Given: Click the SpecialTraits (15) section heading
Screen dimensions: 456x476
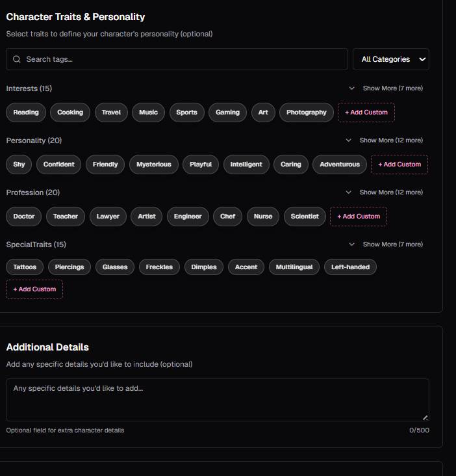Looking at the screenshot, I should click(x=36, y=245).
